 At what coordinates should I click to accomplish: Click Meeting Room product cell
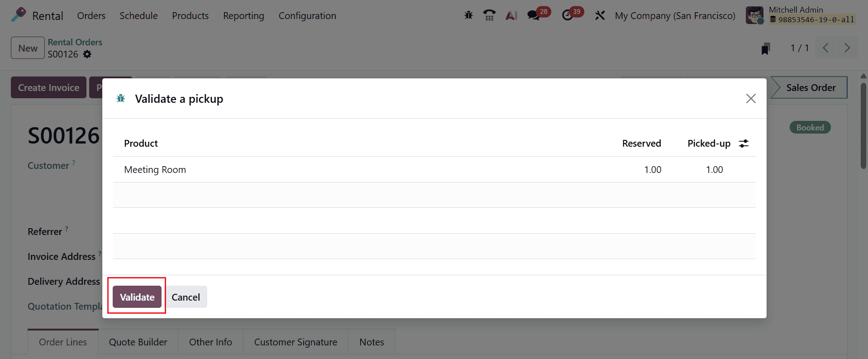(155, 170)
